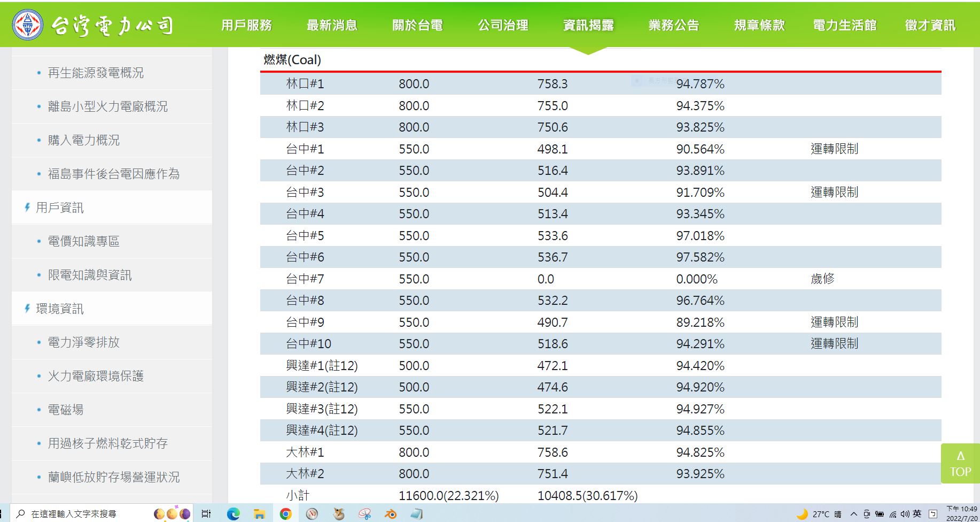Open the 徵才資訊 menu

coord(930,25)
